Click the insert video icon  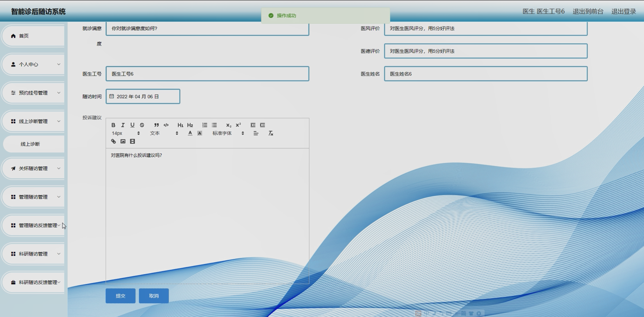(133, 141)
